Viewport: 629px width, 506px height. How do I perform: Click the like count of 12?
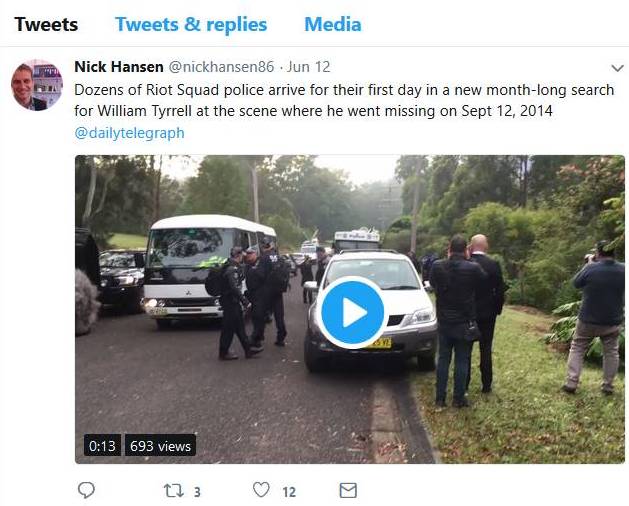[x=288, y=491]
